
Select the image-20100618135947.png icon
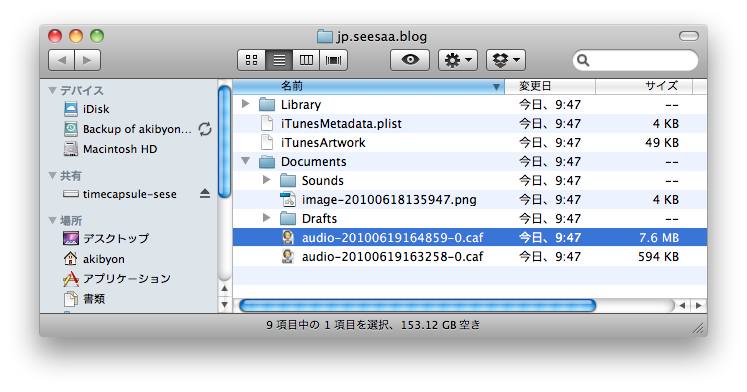click(288, 200)
